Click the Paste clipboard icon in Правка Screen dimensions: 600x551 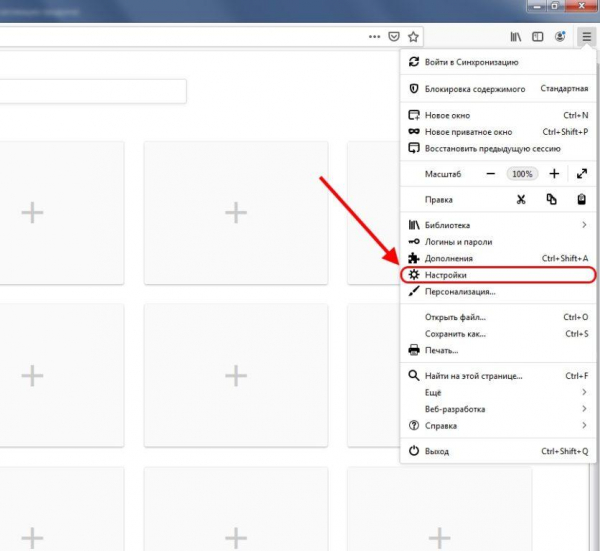(581, 199)
